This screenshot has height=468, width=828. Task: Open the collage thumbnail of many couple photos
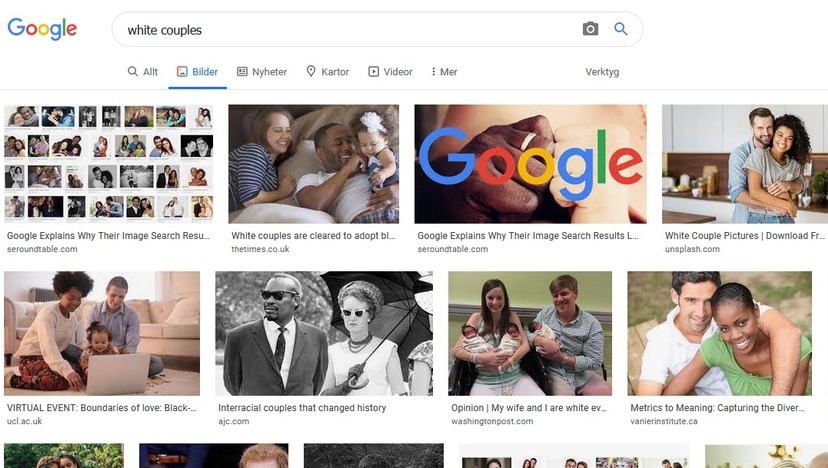coord(109,164)
